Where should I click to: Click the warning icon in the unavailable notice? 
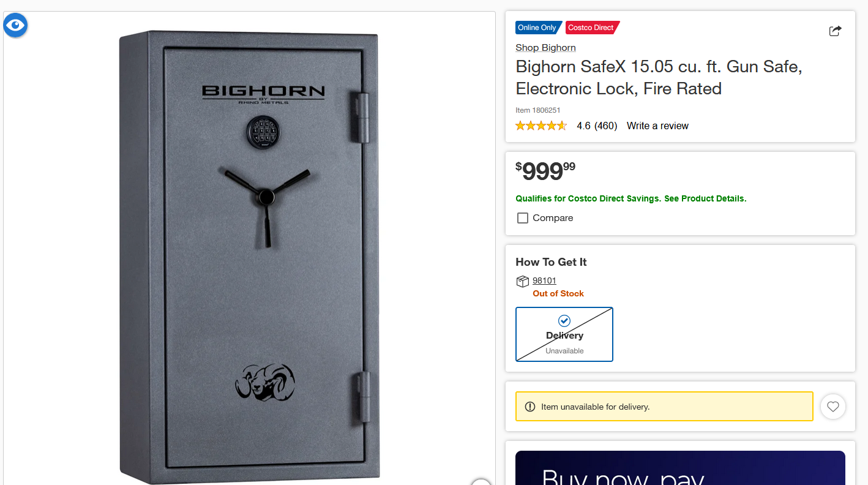[530, 407]
